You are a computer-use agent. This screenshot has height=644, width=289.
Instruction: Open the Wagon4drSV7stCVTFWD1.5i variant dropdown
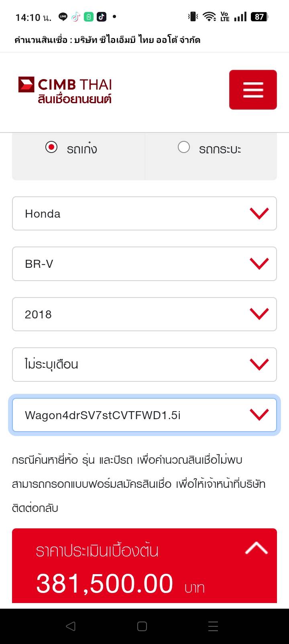click(144, 415)
